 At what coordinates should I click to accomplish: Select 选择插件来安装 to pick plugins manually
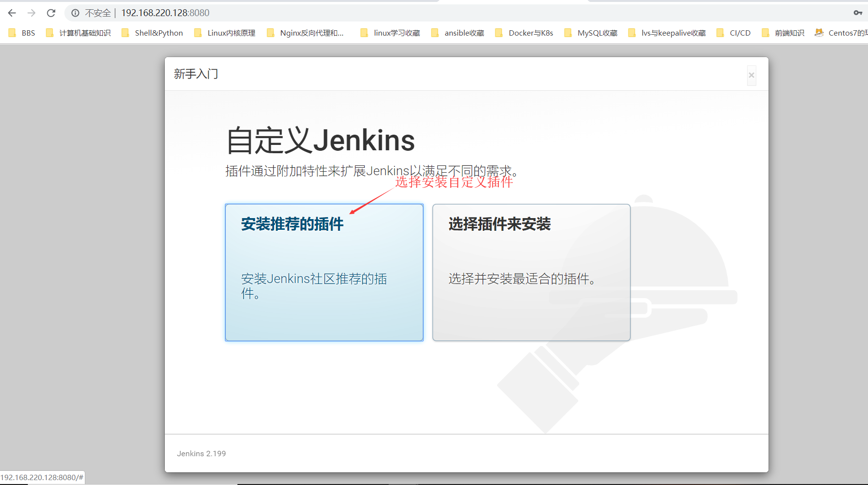point(531,272)
